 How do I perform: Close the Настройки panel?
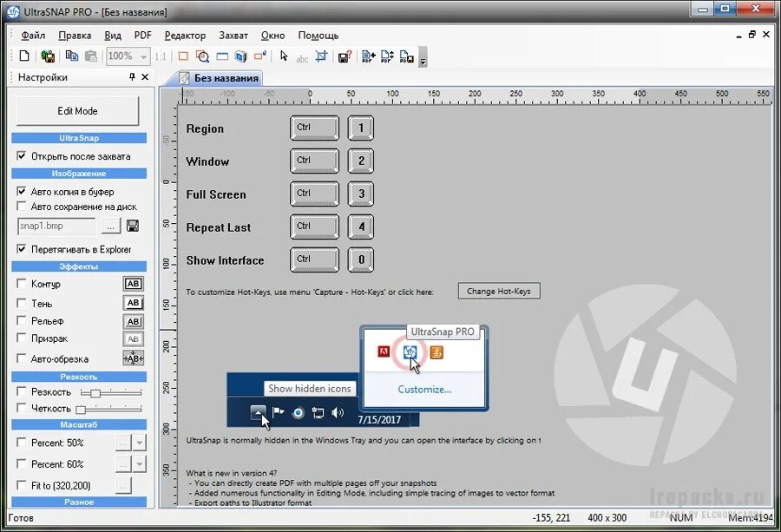(x=145, y=76)
